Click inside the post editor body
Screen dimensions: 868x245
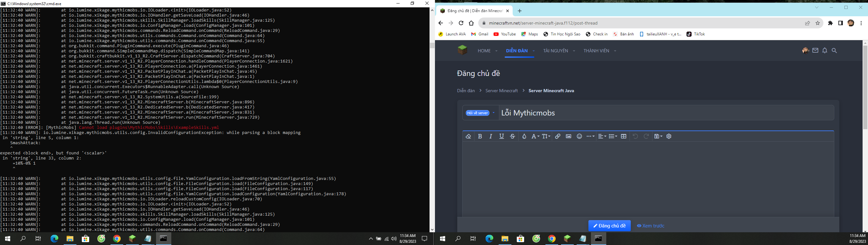(x=648, y=179)
